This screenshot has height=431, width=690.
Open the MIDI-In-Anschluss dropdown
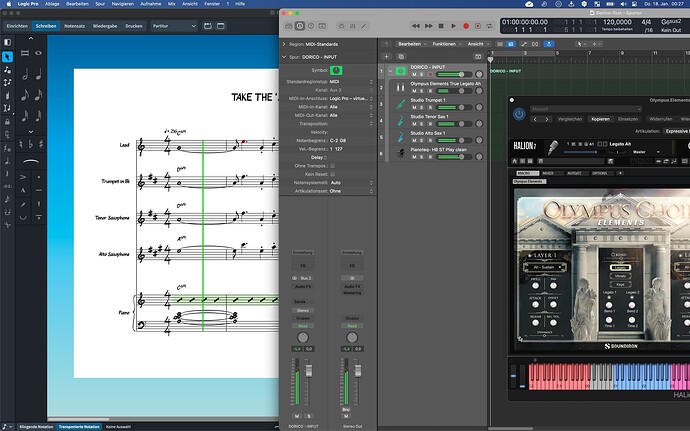351,98
